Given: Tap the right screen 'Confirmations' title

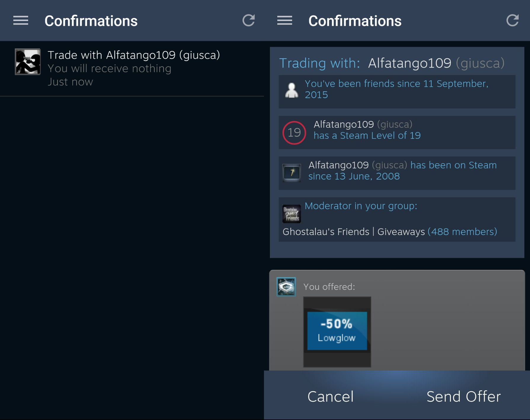Looking at the screenshot, I should point(355,21).
